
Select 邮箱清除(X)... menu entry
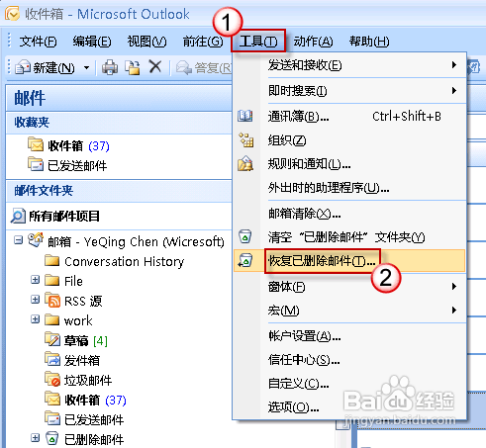349,214
